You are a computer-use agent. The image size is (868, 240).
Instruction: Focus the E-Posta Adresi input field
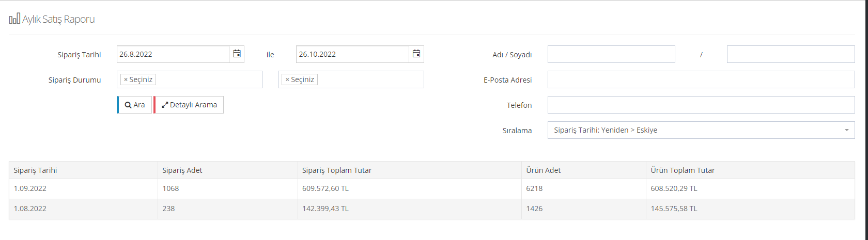point(701,79)
